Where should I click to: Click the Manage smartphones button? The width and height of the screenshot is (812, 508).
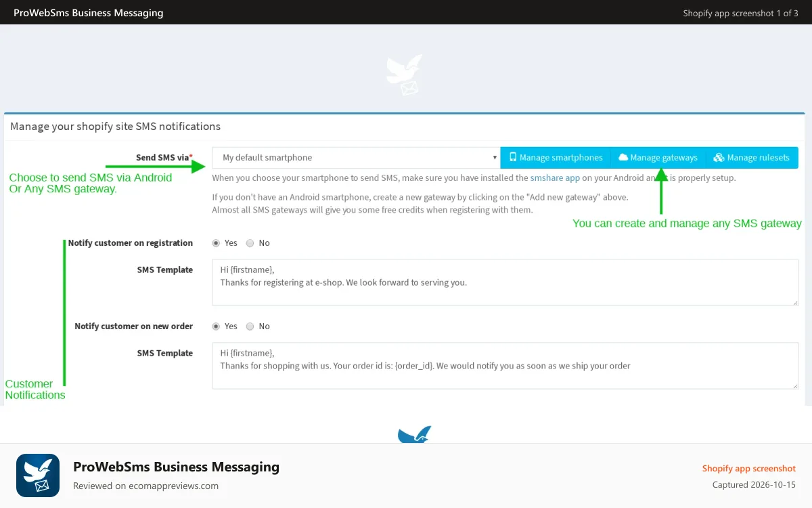coord(556,158)
